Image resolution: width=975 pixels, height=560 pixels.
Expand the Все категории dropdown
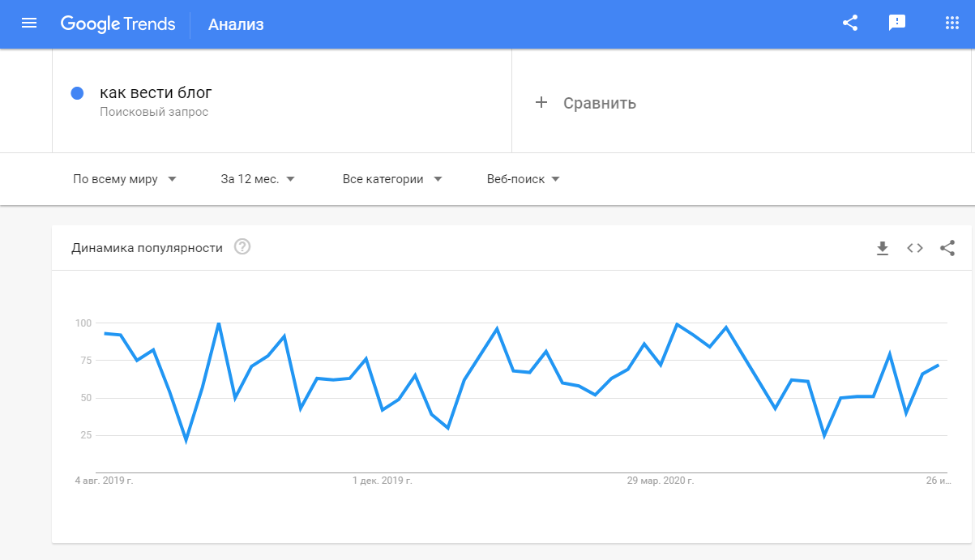[392, 179]
